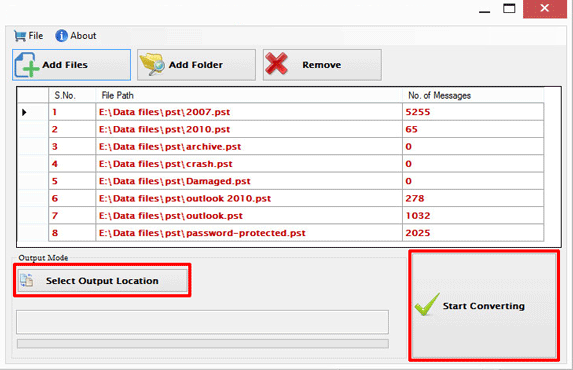Click serial number 1 cell
This screenshot has width=573, height=370.
click(72, 112)
